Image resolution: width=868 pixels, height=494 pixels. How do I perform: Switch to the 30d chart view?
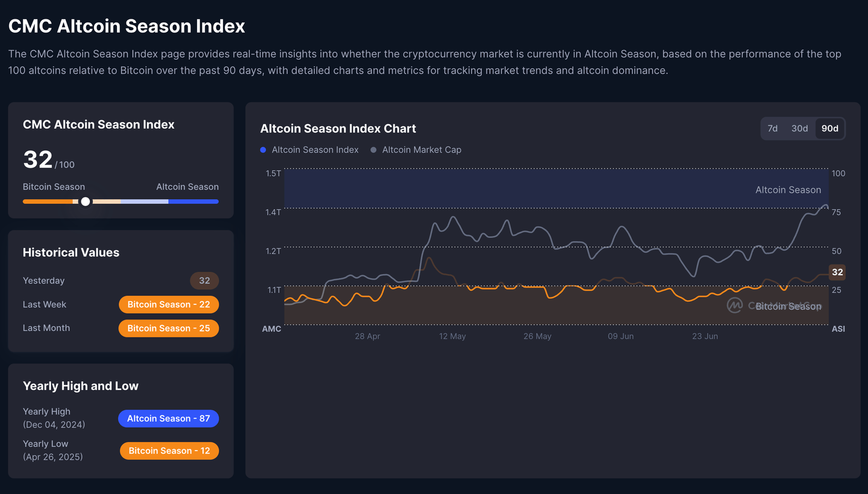[800, 128]
